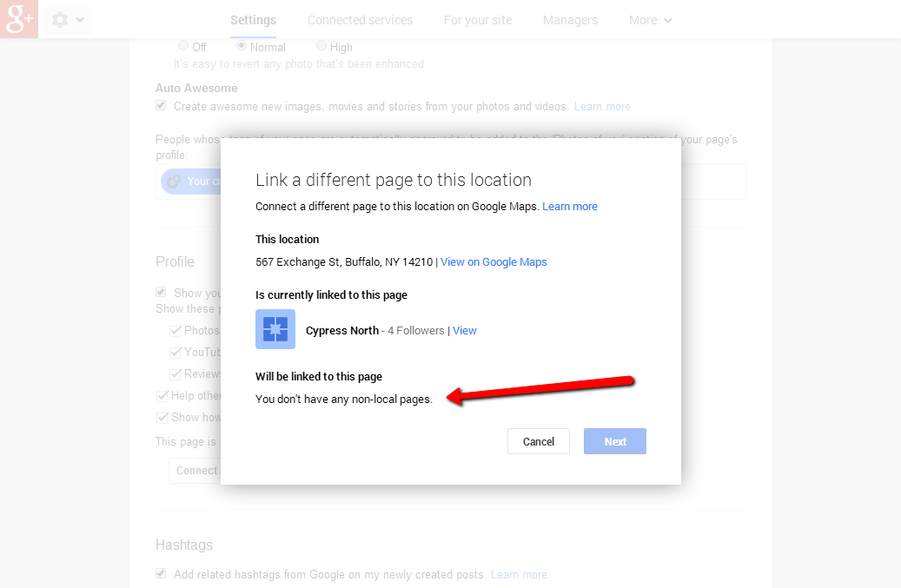Toggle the Help others checkbox
901x588 pixels.
pos(162,396)
